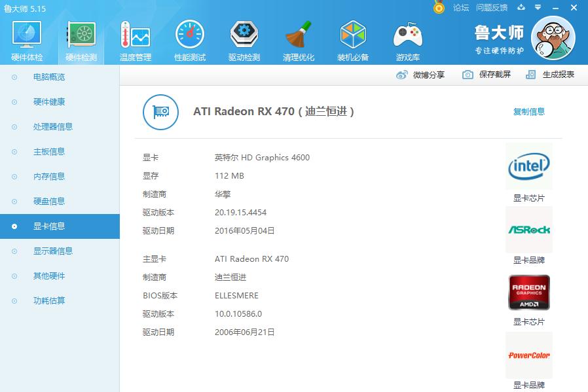588x392 pixels.
Task: Click the 生成报表 report icon
Action: (530, 75)
